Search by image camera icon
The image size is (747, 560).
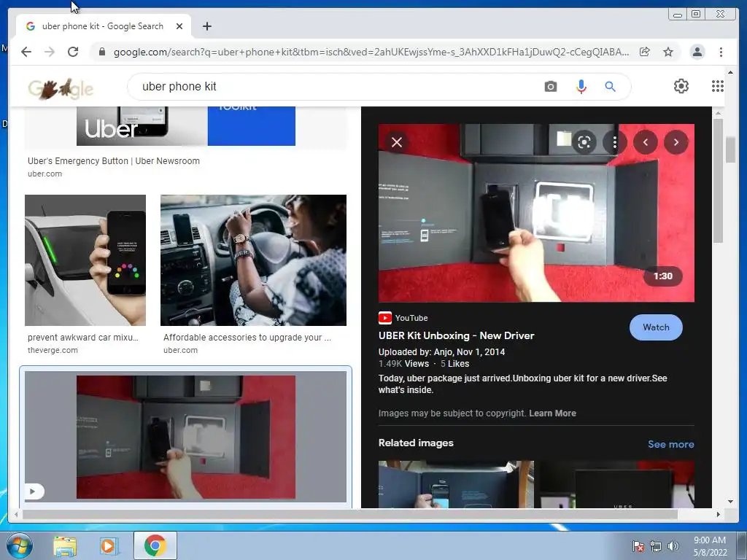tap(551, 87)
